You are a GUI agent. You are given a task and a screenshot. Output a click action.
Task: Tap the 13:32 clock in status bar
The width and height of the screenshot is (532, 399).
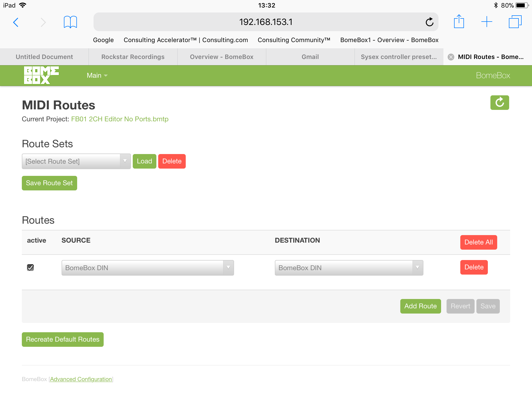(267, 5)
